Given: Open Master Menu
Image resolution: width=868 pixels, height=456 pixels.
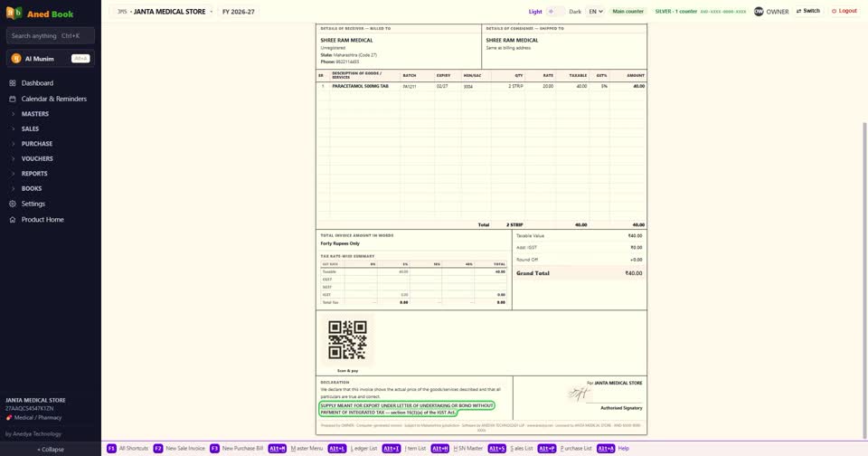Looking at the screenshot, I should (x=307, y=448).
